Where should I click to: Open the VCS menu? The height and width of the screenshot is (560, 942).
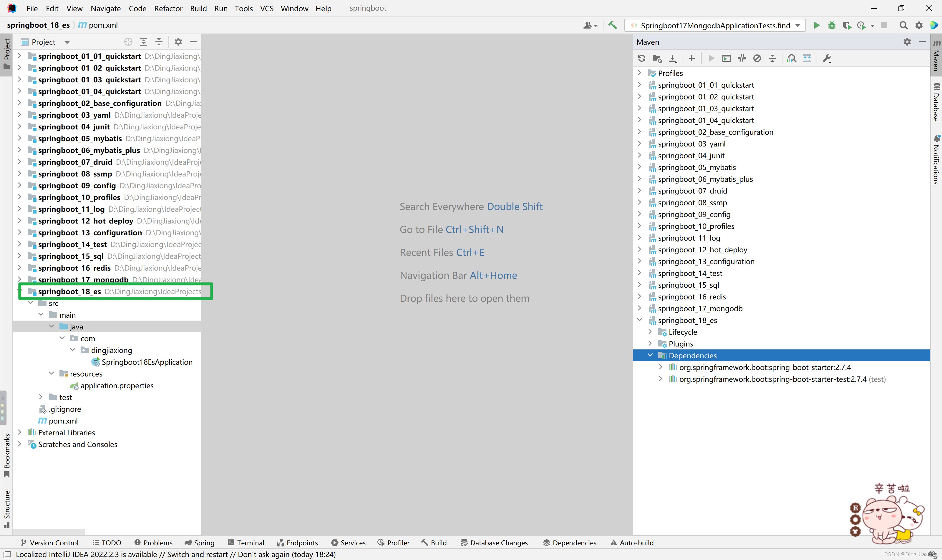pos(267,8)
